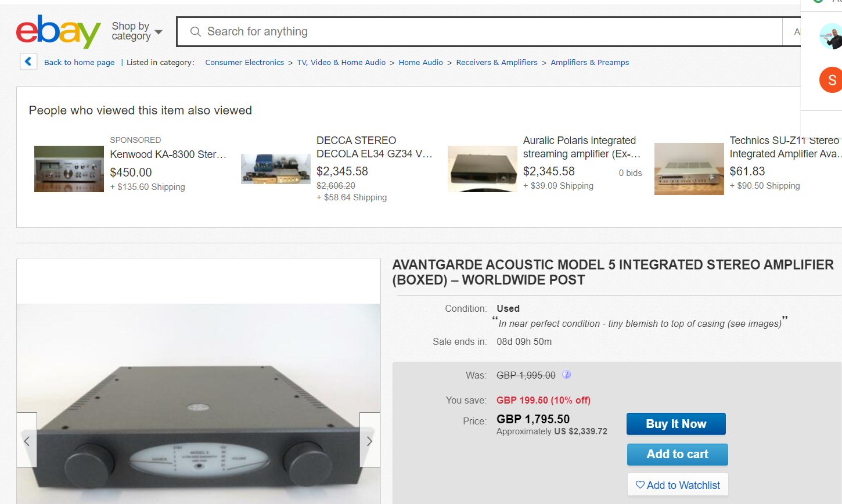Click the profile photo avatar
Image resolution: width=842 pixels, height=504 pixels.
point(832,37)
